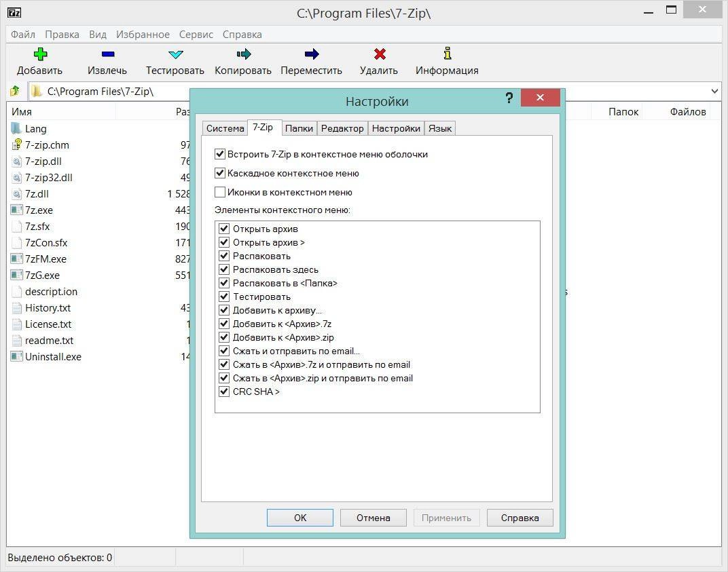Uncheck the Тестировать menu item checkbox
The height and width of the screenshot is (572, 728).
(224, 297)
